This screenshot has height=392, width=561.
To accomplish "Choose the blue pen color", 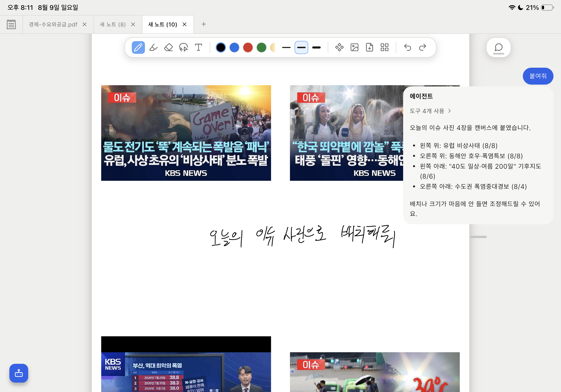I will point(234,47).
